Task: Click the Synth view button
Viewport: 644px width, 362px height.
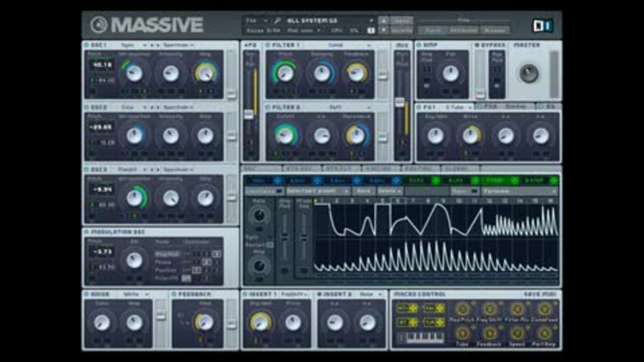Action: tap(433, 30)
